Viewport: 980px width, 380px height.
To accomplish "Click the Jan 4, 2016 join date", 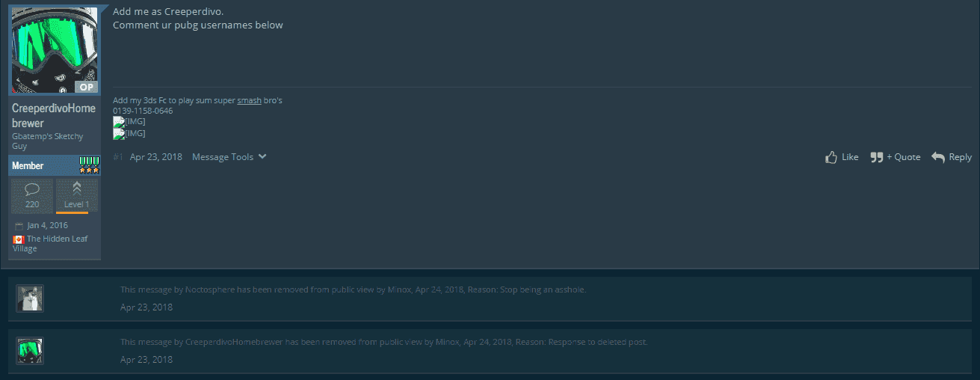I will pyautogui.click(x=47, y=226).
